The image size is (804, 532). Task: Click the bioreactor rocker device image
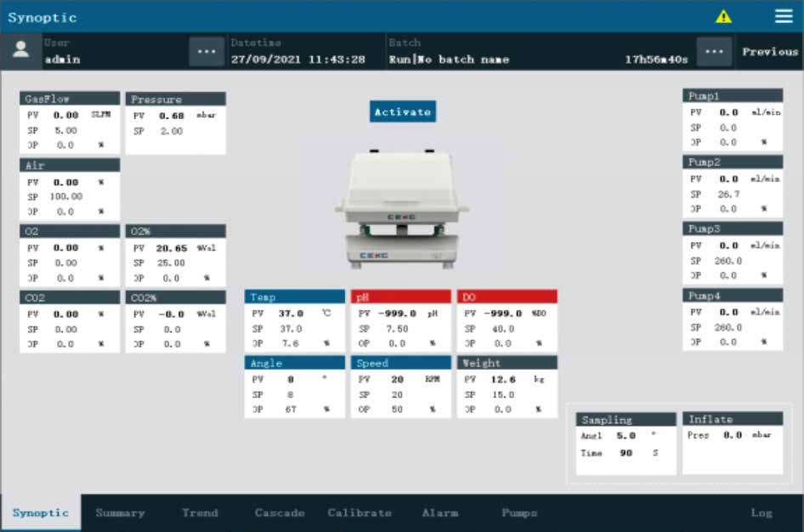pos(401,208)
